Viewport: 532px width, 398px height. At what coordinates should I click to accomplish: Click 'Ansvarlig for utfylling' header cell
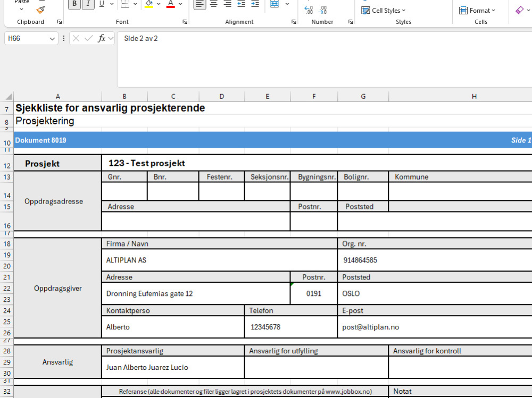(x=316, y=351)
